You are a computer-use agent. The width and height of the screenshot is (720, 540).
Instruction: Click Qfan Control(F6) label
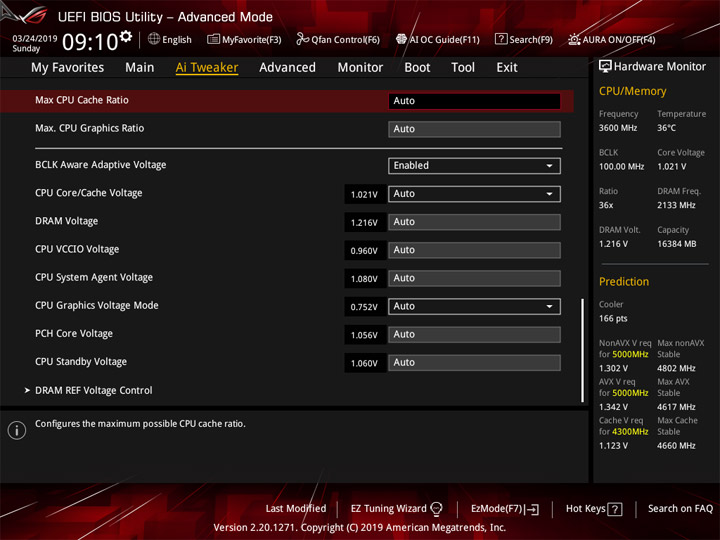click(x=345, y=39)
